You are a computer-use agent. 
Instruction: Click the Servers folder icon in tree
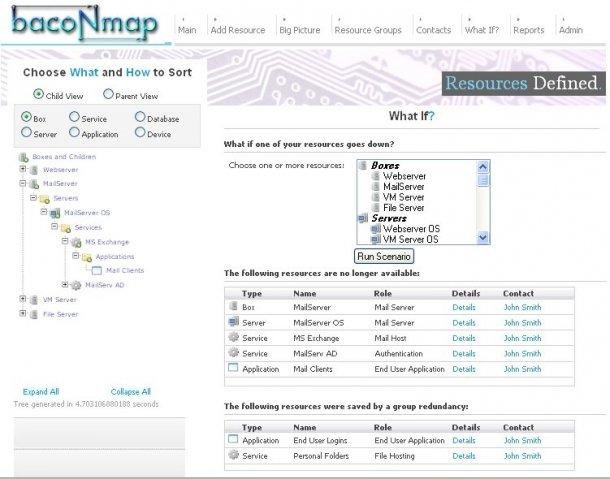point(45,199)
